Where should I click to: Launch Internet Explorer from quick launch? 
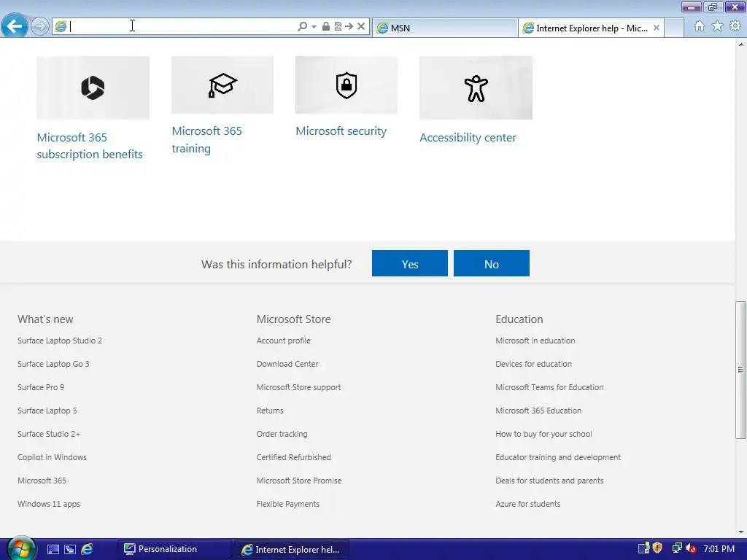point(88,550)
